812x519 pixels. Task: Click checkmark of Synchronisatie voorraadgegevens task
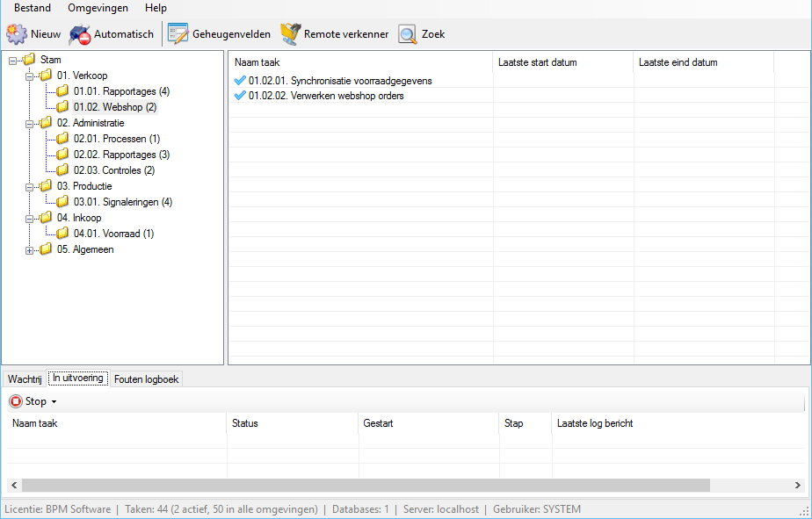240,81
